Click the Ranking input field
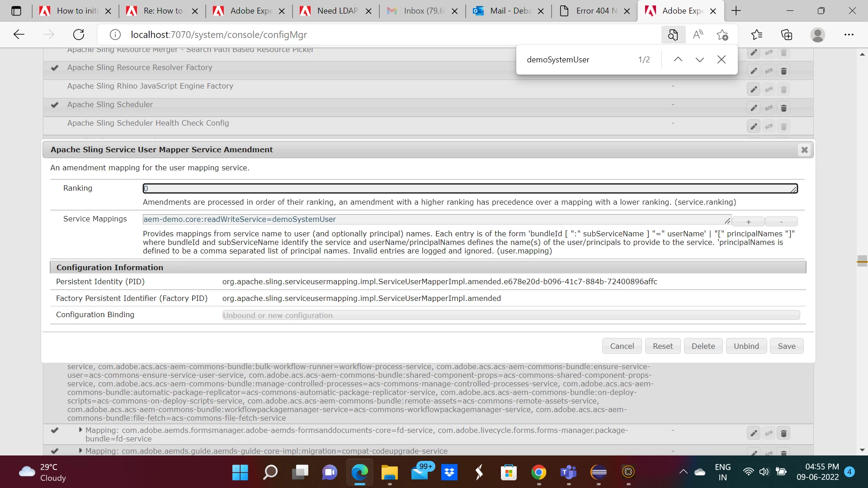This screenshot has height=488, width=868. pos(469,188)
